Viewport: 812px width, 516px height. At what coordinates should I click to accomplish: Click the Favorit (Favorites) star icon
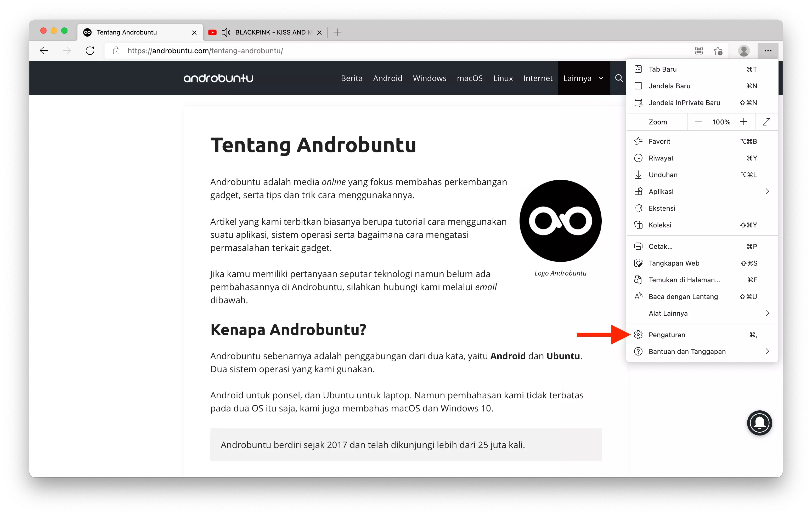coord(638,141)
